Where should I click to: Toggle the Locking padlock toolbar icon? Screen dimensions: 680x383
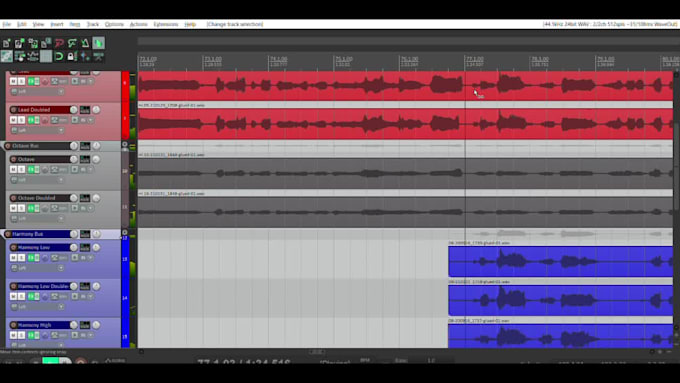pyautogui.click(x=72, y=56)
